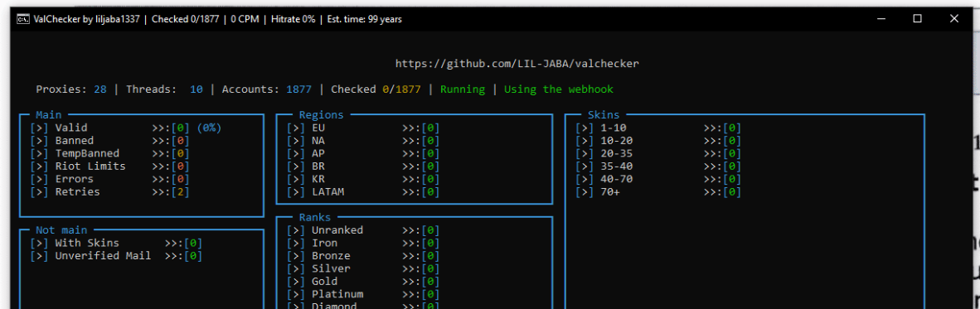Click the Main panel heading
The height and width of the screenshot is (309, 980).
(x=49, y=115)
